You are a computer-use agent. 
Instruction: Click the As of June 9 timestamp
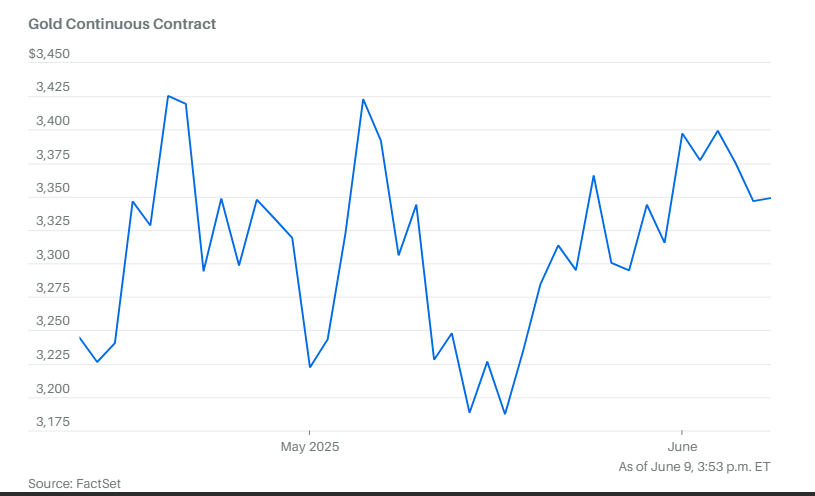(x=694, y=466)
